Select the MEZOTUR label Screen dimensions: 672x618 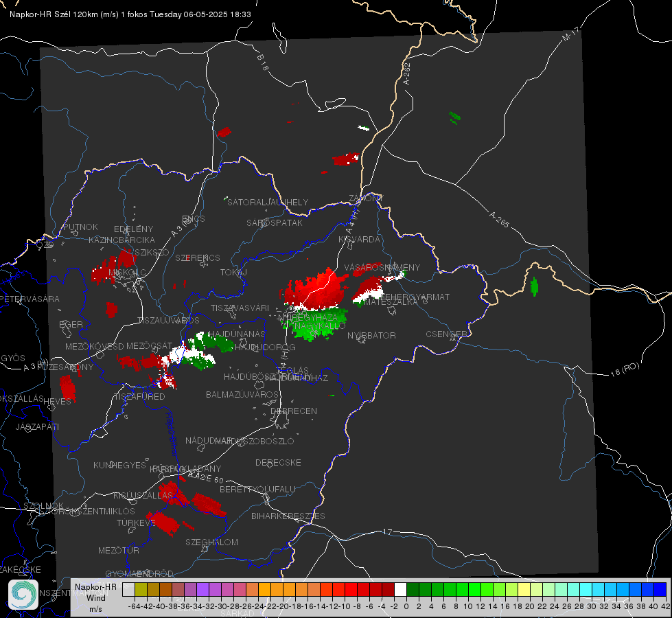coord(119,550)
